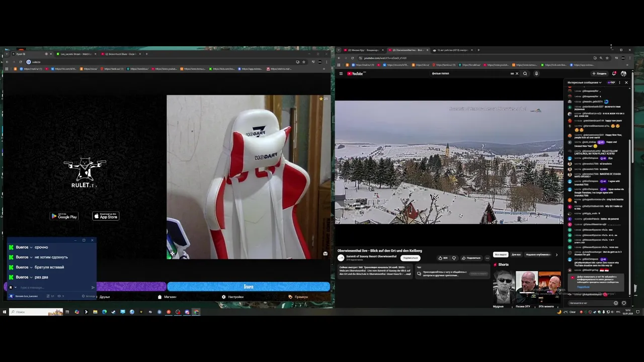Click the Старт start button on Rulet.tv
The height and width of the screenshot is (362, 644).
point(249,287)
